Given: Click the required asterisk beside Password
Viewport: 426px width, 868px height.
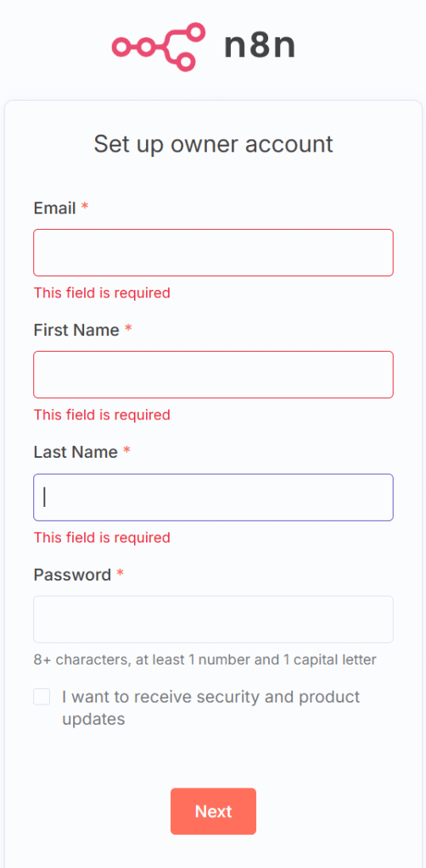Looking at the screenshot, I should (121, 574).
